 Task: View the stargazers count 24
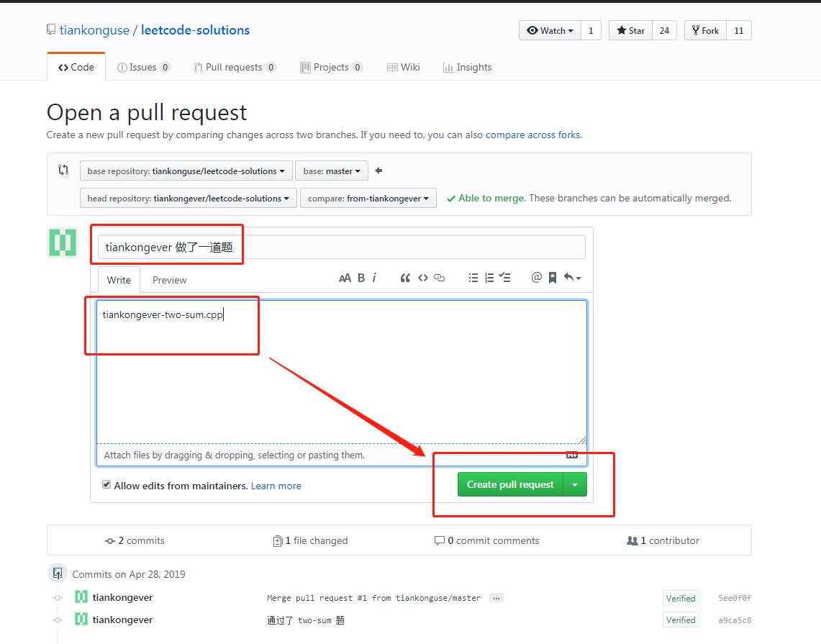(664, 30)
